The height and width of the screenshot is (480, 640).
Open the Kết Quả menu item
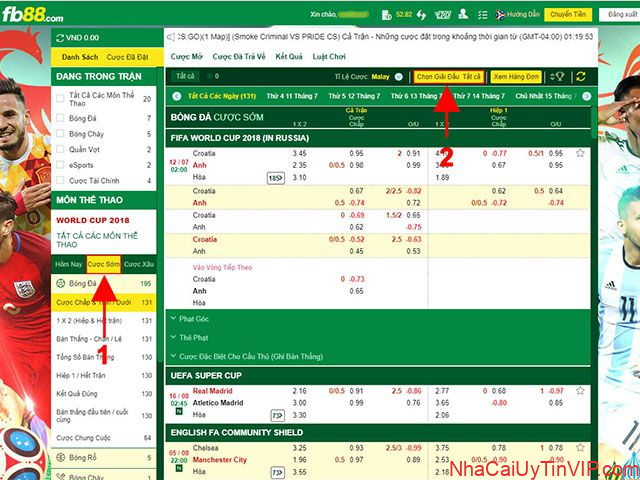[x=289, y=57]
